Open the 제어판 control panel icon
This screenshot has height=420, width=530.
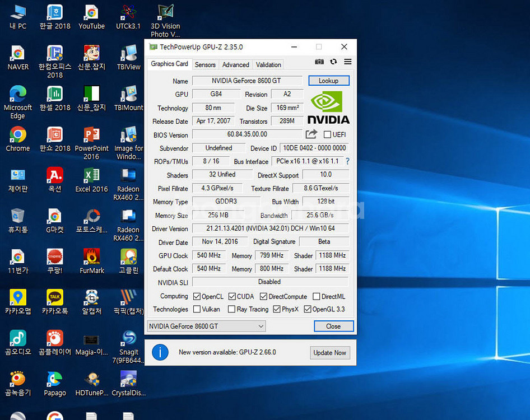click(18, 180)
